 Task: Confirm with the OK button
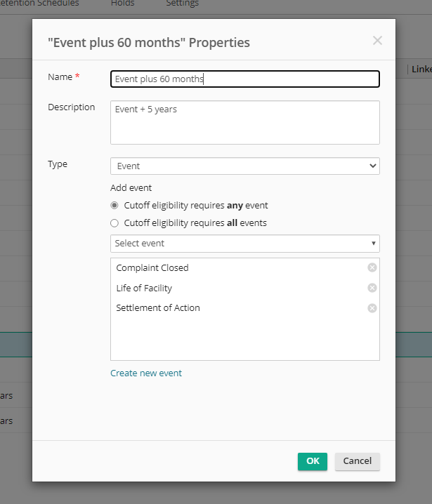click(313, 461)
